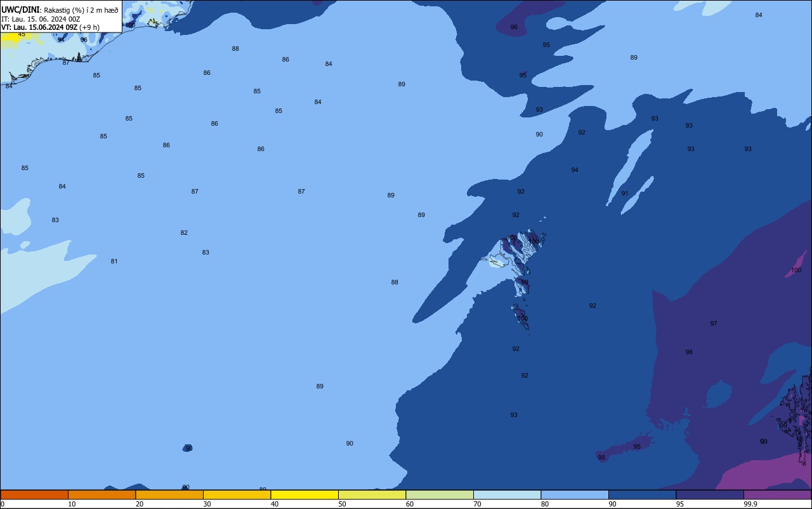812x509 pixels.
Task: Click the purple legend swatch above 99.9
Action: pyautogui.click(x=778, y=494)
